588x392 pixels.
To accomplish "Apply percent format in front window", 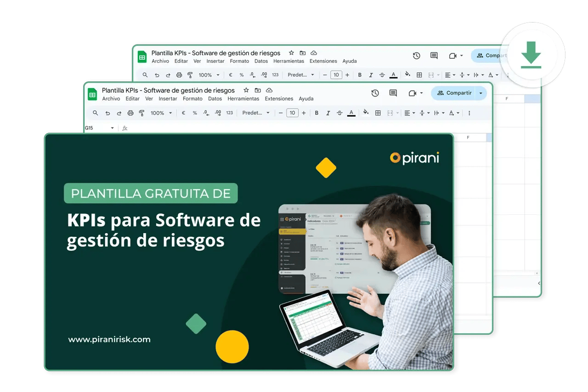I will tap(195, 113).
